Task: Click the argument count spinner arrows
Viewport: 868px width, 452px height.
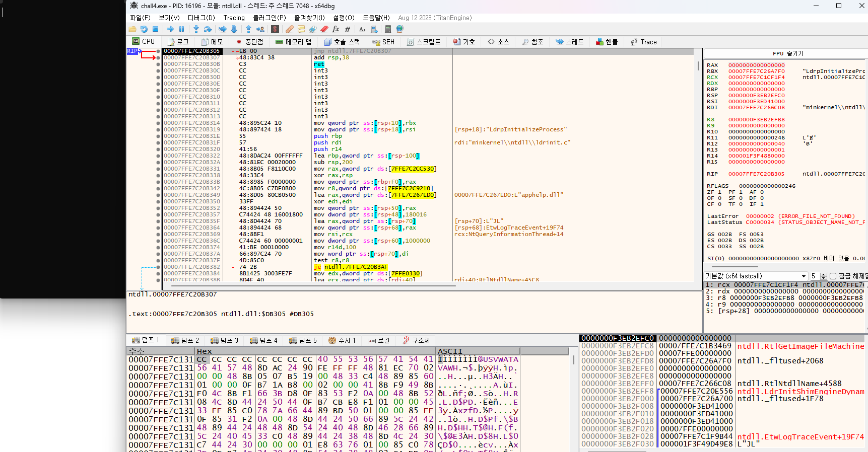Action: click(823, 276)
